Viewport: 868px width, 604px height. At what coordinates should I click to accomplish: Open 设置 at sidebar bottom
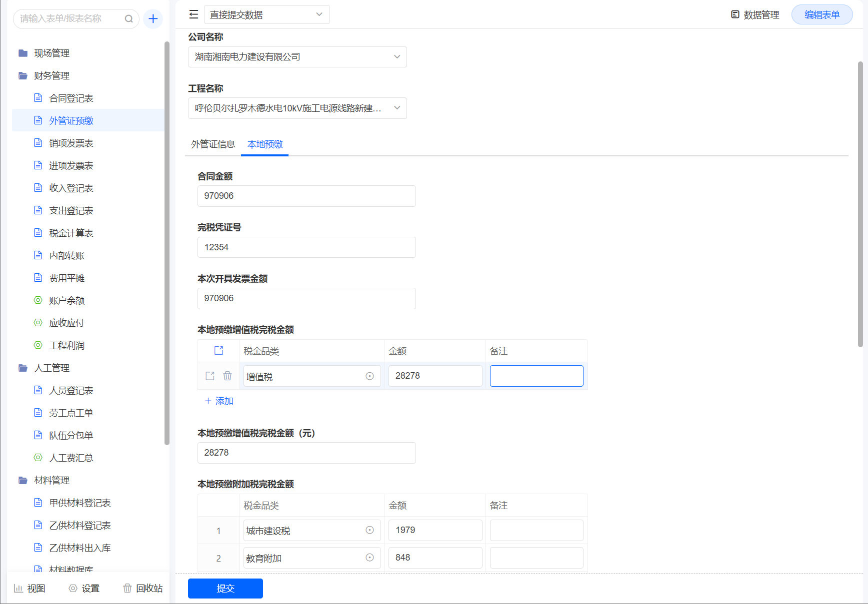[84, 588]
